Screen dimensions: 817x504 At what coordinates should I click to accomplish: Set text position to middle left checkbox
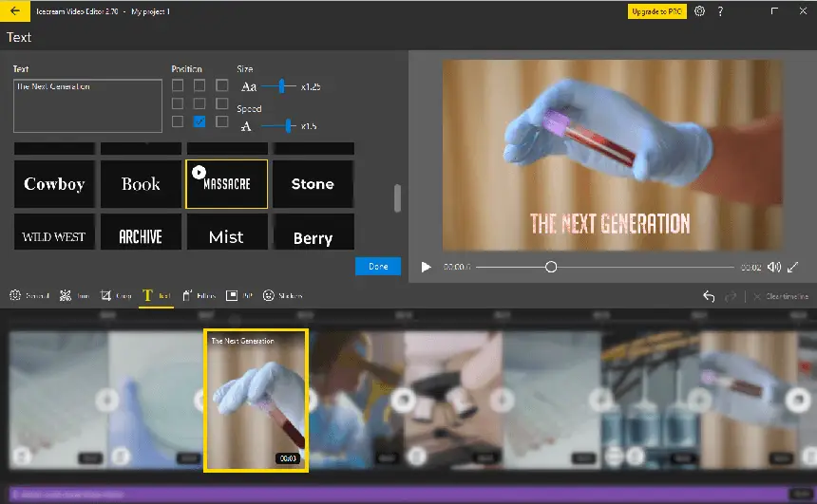178,103
